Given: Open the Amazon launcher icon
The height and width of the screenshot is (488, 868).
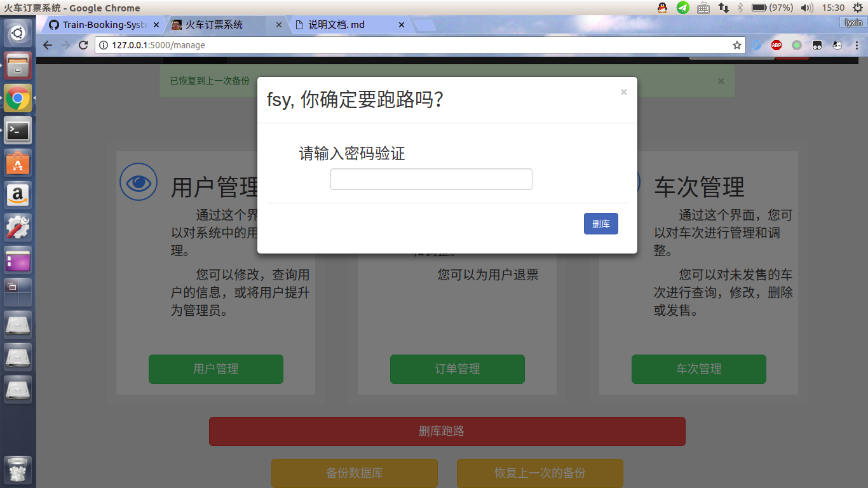Looking at the screenshot, I should click(18, 195).
